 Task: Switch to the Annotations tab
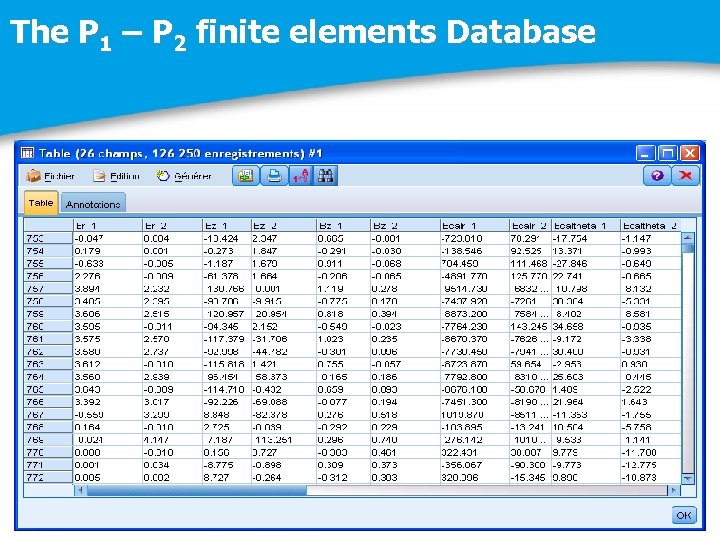point(93,204)
